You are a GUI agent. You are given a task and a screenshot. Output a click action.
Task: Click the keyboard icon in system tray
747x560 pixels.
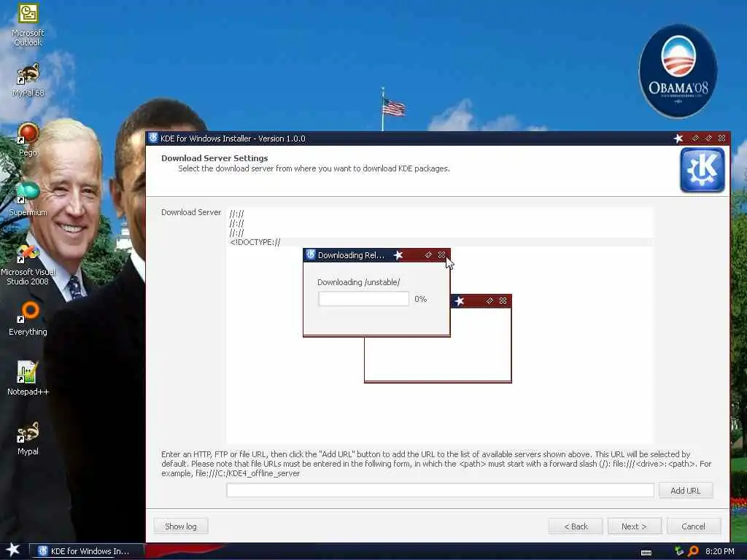pos(646,553)
